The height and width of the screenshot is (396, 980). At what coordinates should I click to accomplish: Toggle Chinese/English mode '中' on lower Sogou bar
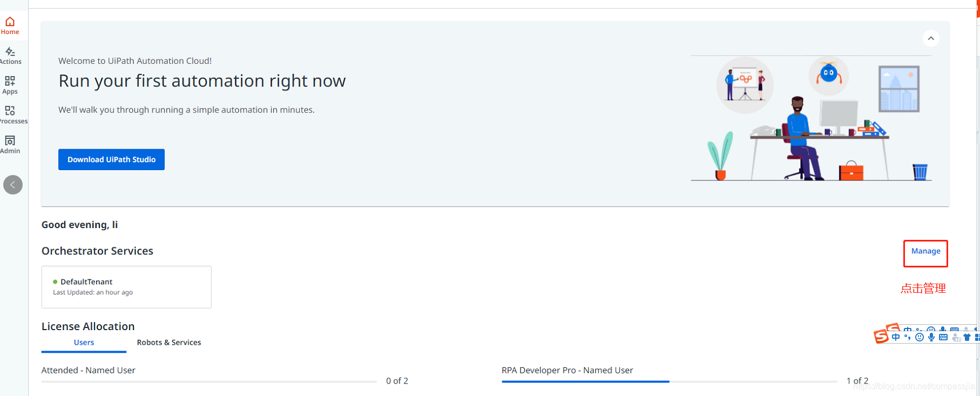(896, 337)
